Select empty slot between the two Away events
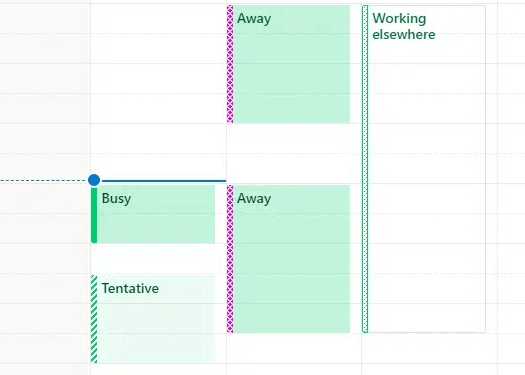The height and width of the screenshot is (375, 525). pyautogui.click(x=288, y=154)
